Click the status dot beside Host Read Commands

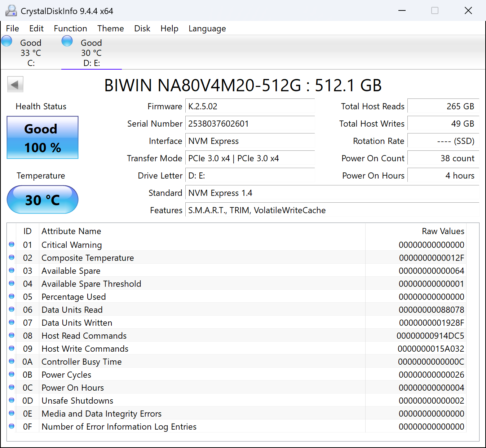tap(12, 335)
